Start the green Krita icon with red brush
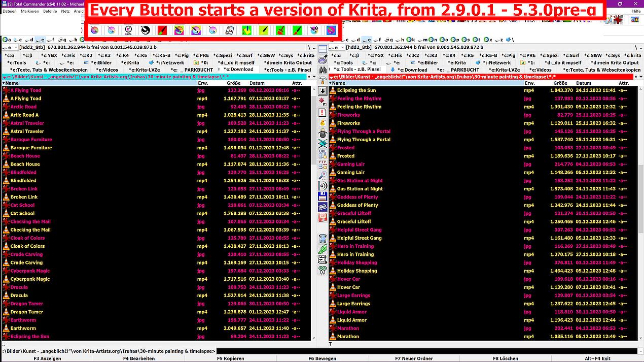This screenshot has height=362, width=644. (x=280, y=30)
